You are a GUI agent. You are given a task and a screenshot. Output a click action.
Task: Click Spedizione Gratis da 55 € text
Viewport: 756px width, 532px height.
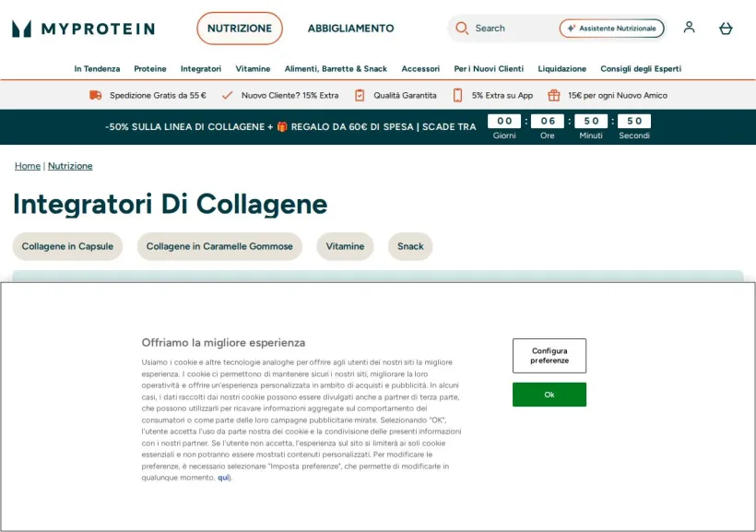158,96
